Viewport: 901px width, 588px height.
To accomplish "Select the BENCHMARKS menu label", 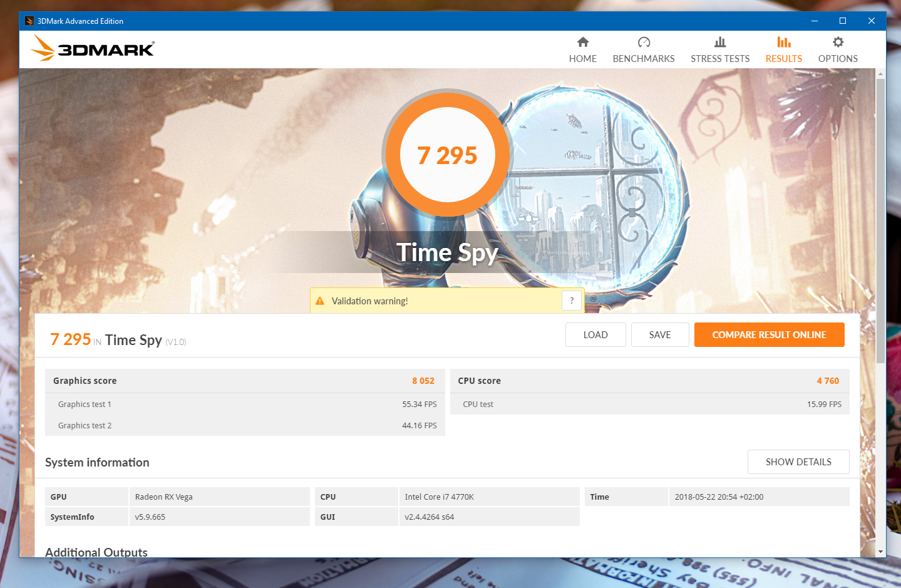I will (644, 59).
